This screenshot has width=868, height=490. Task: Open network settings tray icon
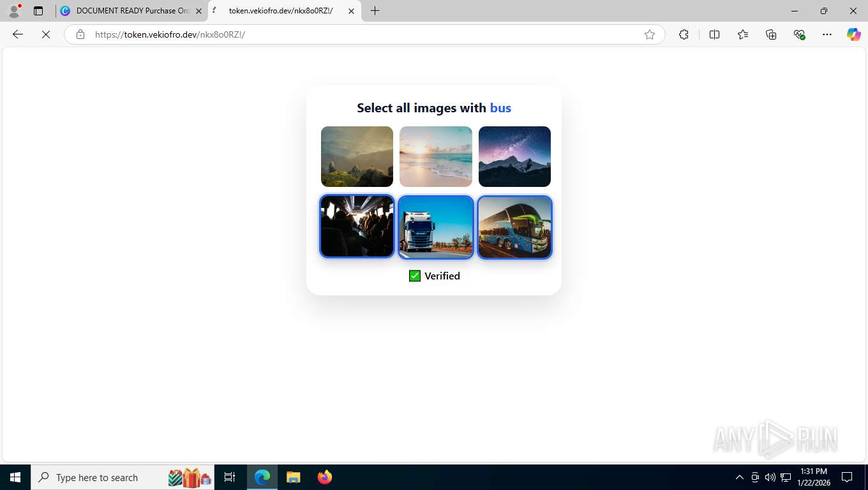786,477
